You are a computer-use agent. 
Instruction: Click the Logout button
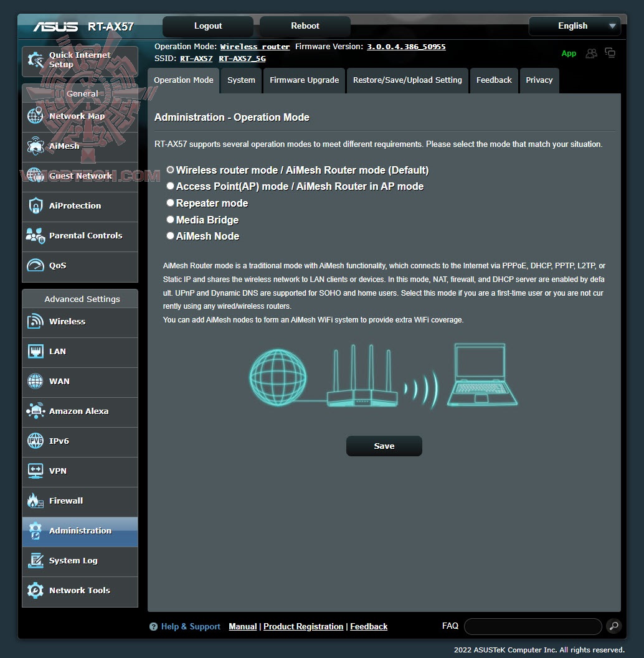click(208, 26)
